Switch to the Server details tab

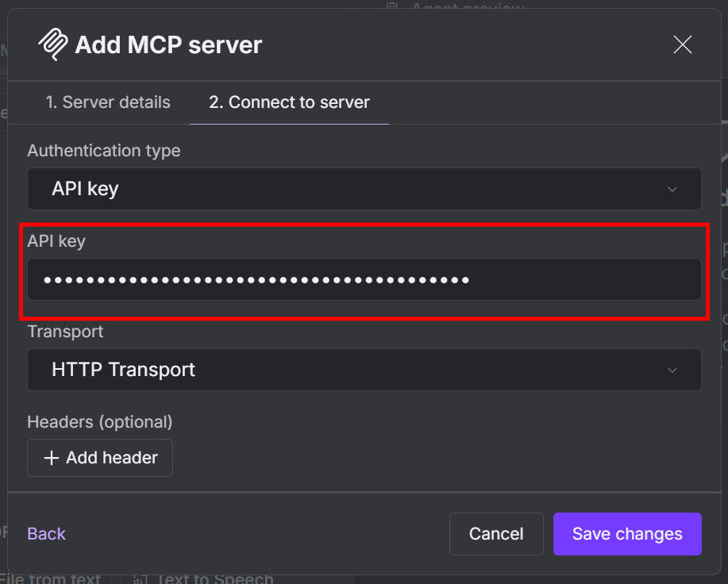(107, 102)
